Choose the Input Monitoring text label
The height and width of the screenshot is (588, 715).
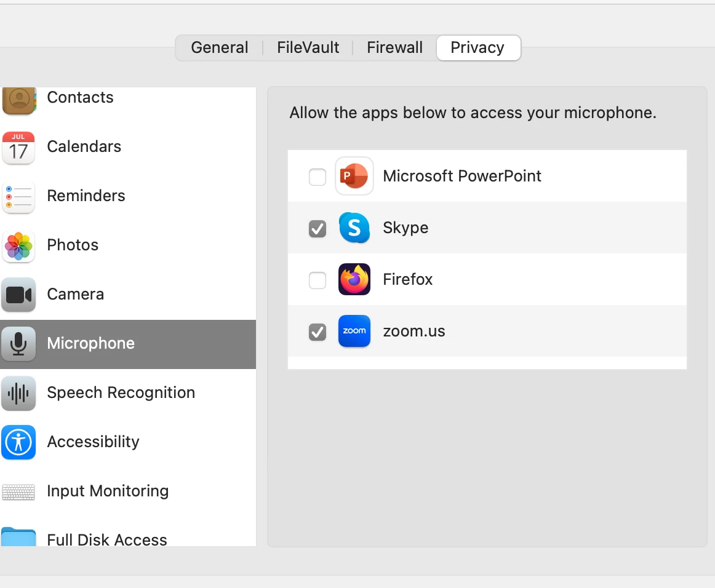click(108, 491)
